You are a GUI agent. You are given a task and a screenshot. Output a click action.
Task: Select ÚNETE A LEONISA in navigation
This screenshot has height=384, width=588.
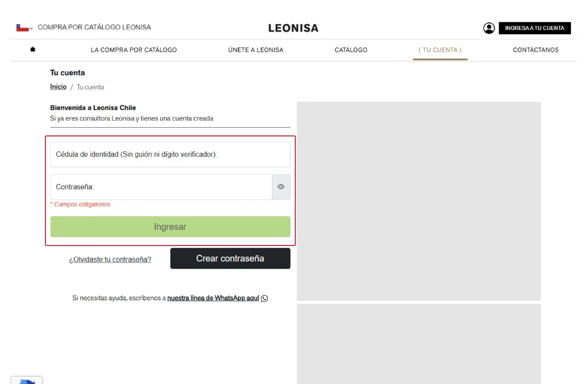(x=256, y=50)
